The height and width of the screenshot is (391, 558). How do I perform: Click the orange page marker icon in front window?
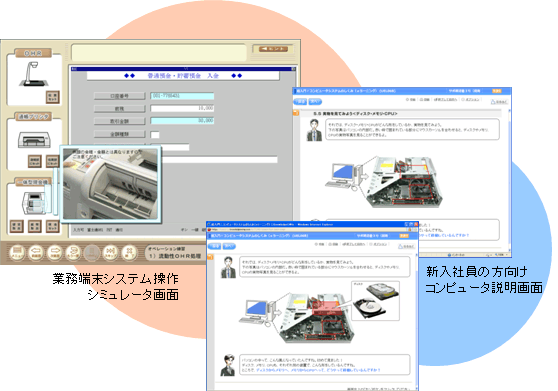(210, 257)
